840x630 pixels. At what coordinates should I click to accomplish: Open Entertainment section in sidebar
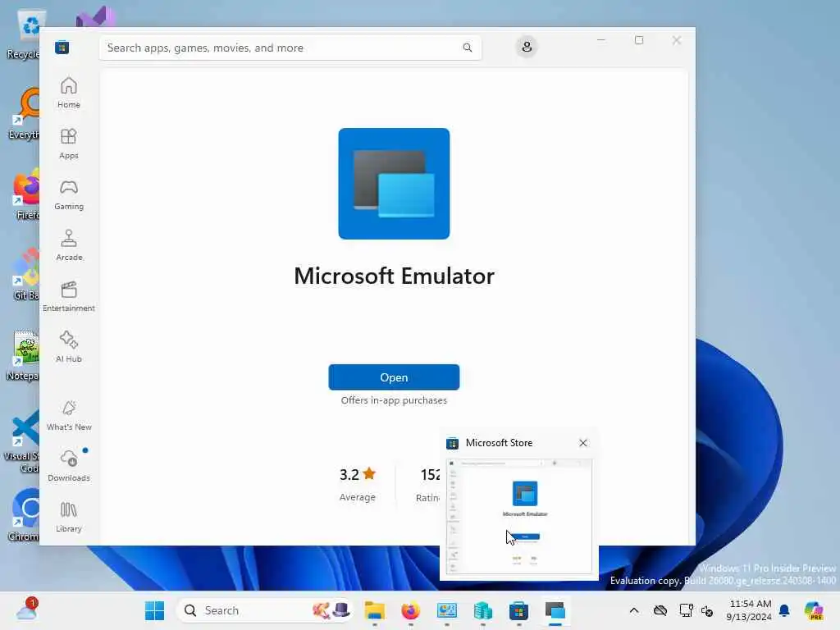pos(69,296)
